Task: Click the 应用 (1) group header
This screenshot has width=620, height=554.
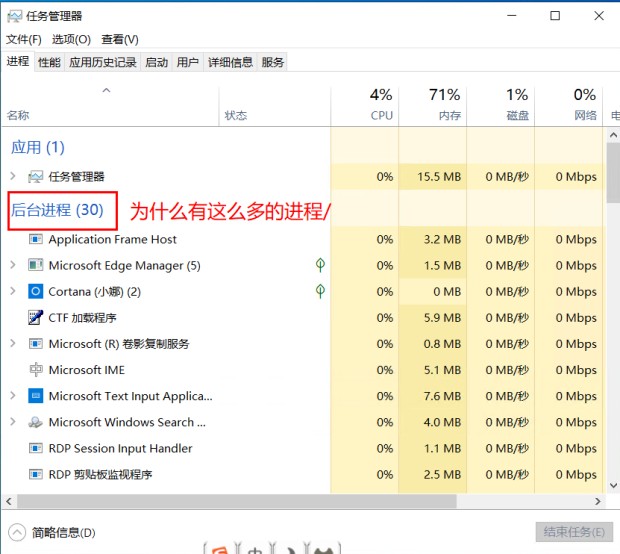Action: [38, 147]
